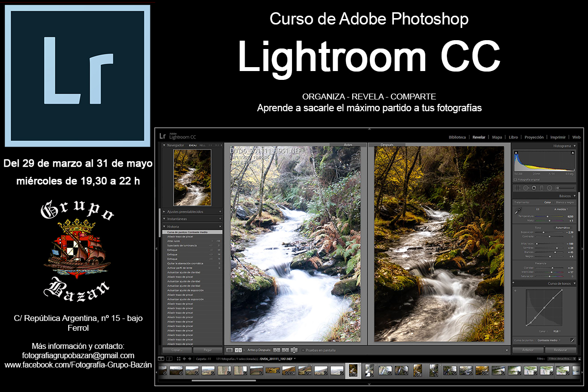Viewport: 588px width, 392px height.
Task: Click the swap before and after settings icon
Action: click(294, 350)
